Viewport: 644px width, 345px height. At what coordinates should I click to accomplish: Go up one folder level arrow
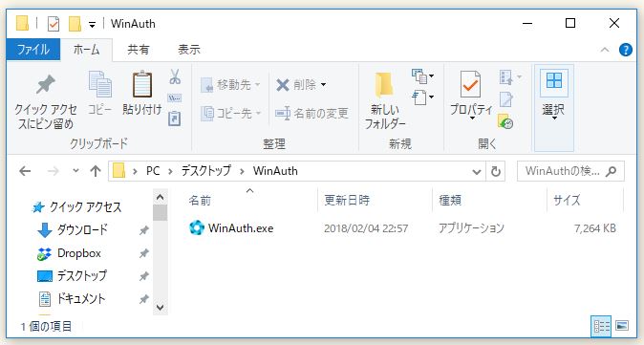(x=96, y=171)
